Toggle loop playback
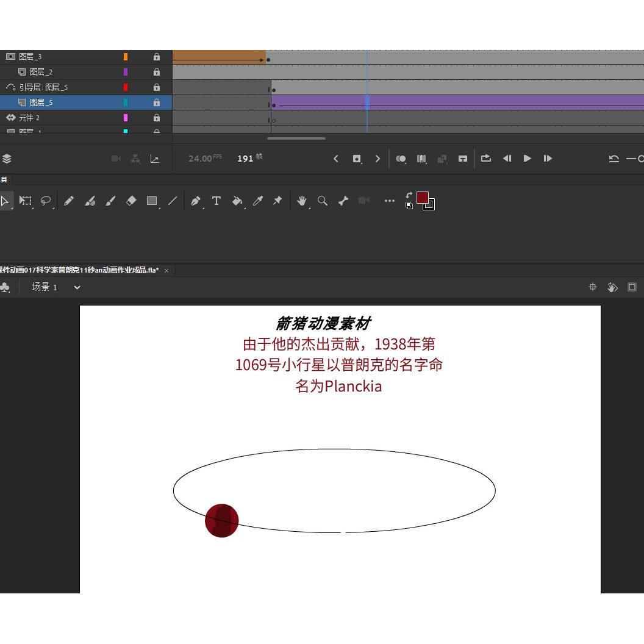The width and height of the screenshot is (644, 644). (x=486, y=159)
